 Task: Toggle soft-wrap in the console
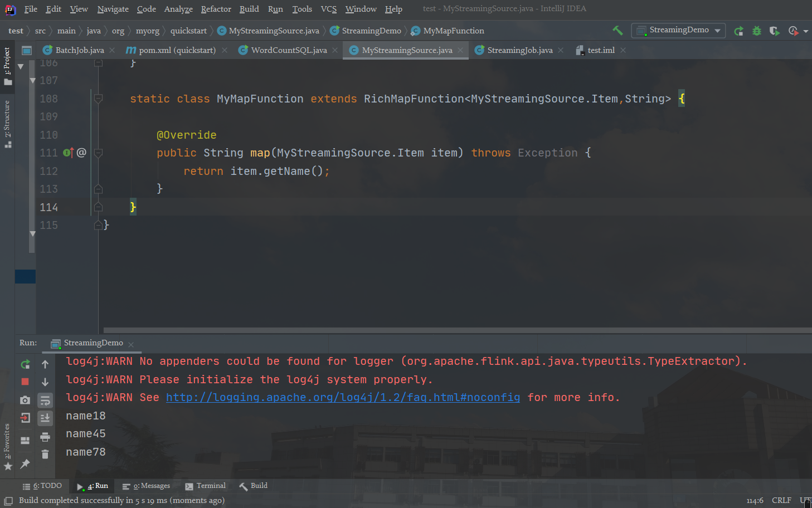(45, 400)
